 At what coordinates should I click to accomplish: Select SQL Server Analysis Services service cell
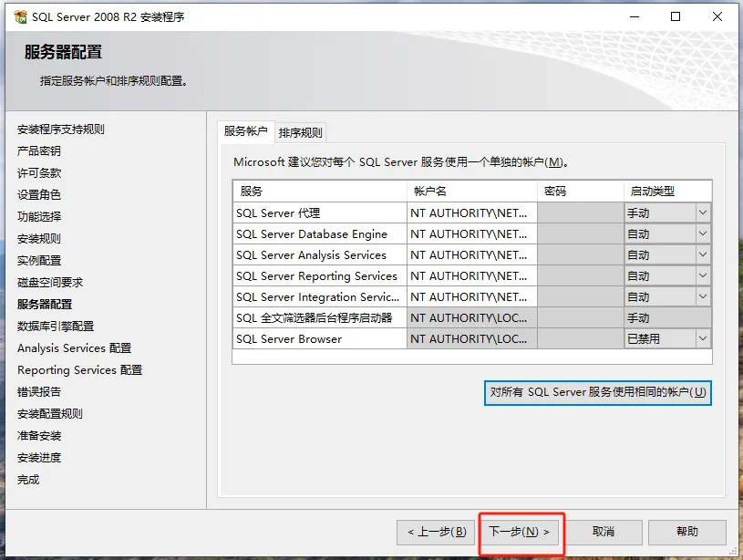pos(320,254)
